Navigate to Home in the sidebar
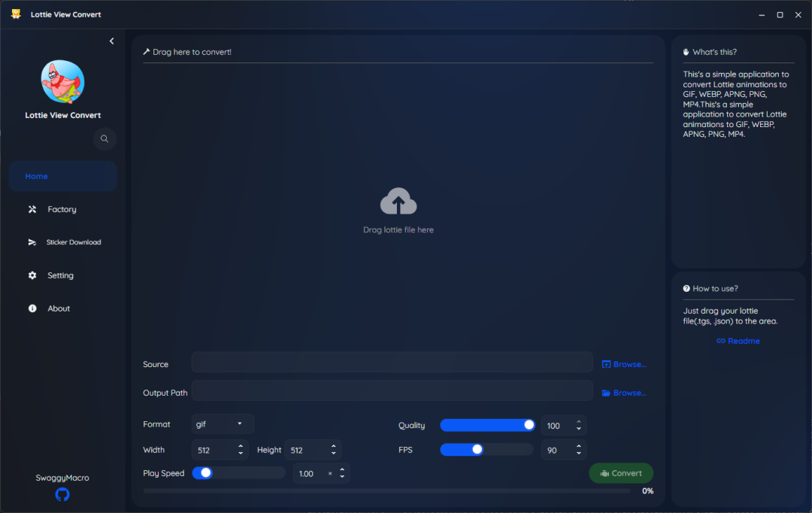The width and height of the screenshot is (812, 513). (36, 175)
